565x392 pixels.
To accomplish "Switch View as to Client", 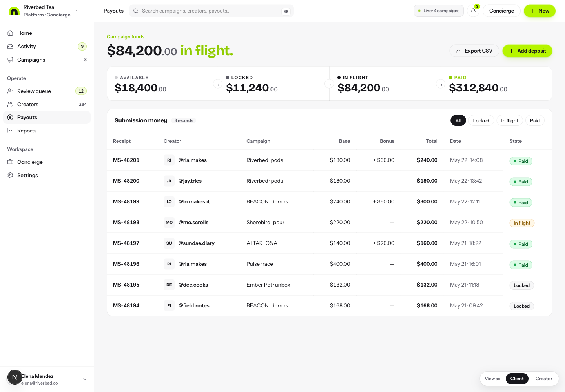I will tap(517, 379).
